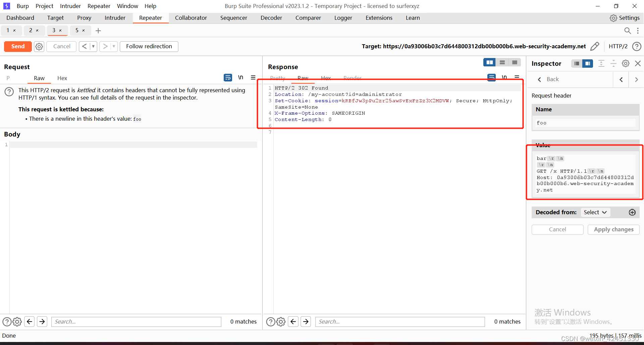Open the Proxy tool tab
Viewport: 644px width, 345px height.
tap(84, 18)
